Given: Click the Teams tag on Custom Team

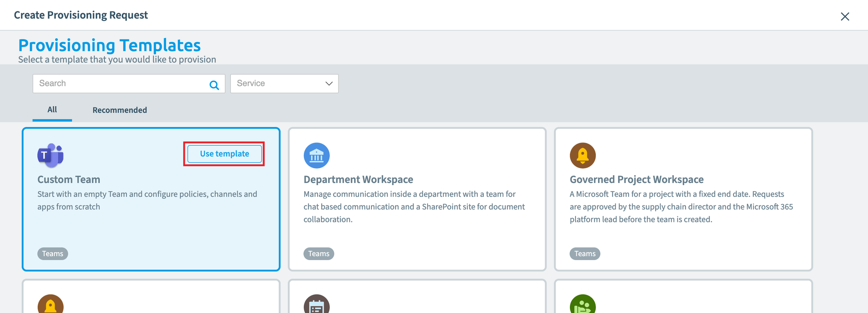Looking at the screenshot, I should pos(53,254).
